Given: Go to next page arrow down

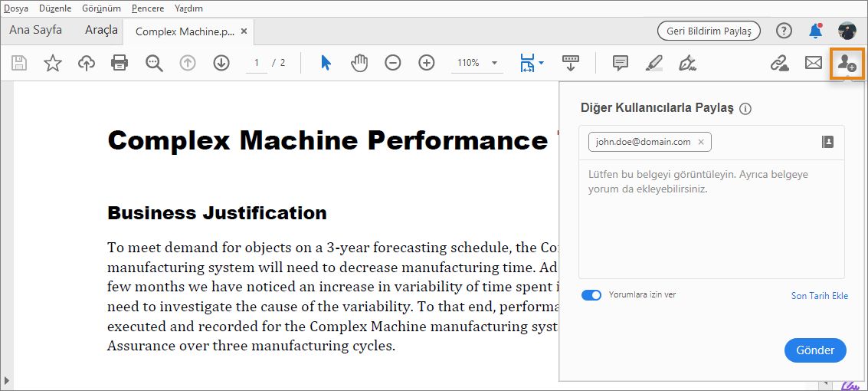Looking at the screenshot, I should coord(221,63).
